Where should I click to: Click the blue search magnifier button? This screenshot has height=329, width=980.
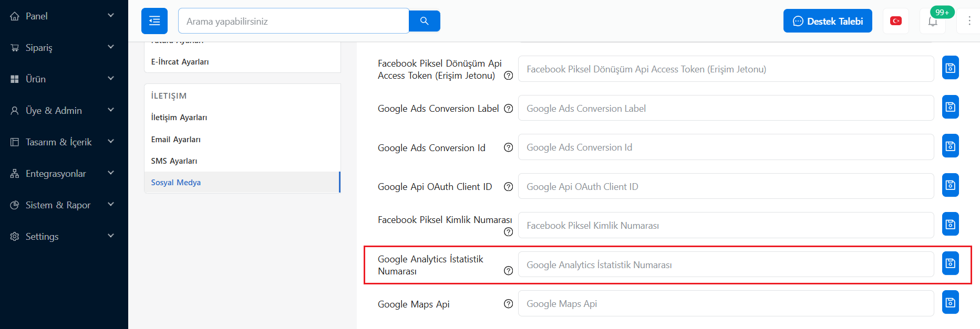(425, 21)
